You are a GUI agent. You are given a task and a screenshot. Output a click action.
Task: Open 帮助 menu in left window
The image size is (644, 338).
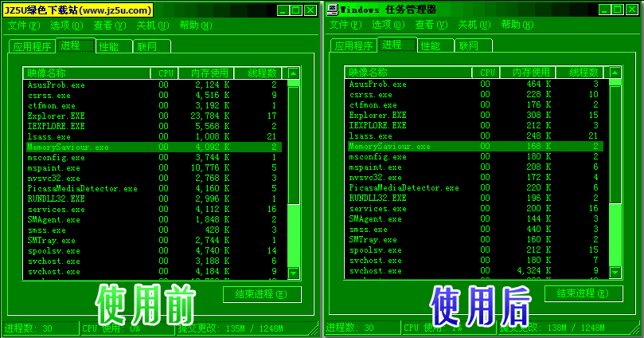point(196,26)
